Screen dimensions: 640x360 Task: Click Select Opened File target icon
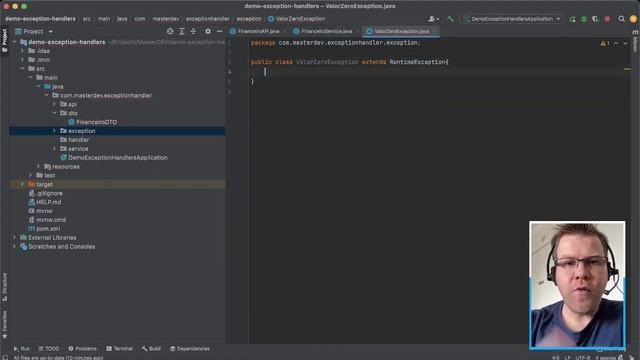pyautogui.click(x=170, y=31)
